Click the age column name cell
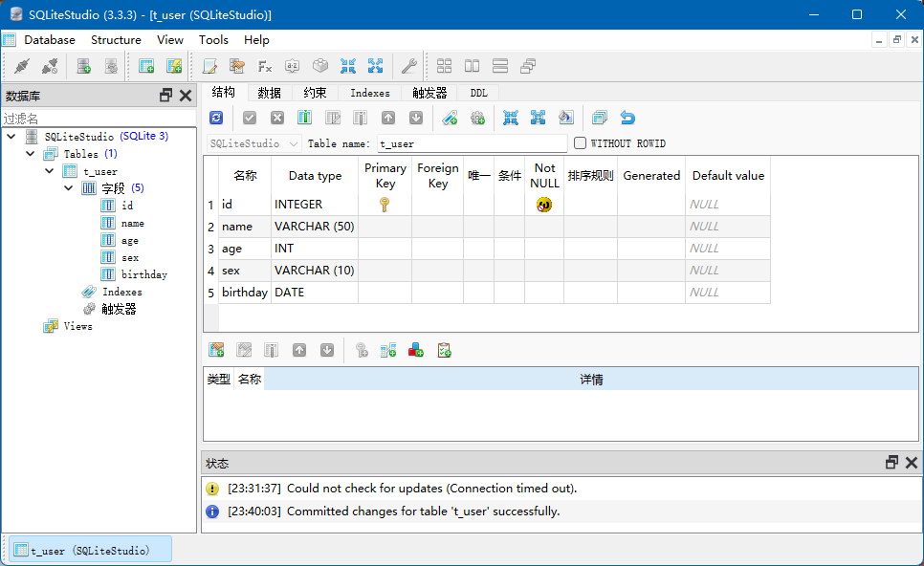Screen dimensions: 924x566 pyautogui.click(x=245, y=249)
